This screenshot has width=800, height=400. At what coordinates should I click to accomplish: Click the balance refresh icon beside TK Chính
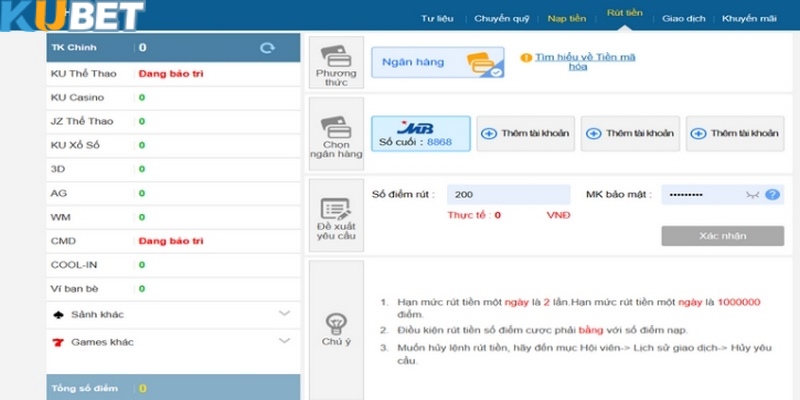pos(267,47)
